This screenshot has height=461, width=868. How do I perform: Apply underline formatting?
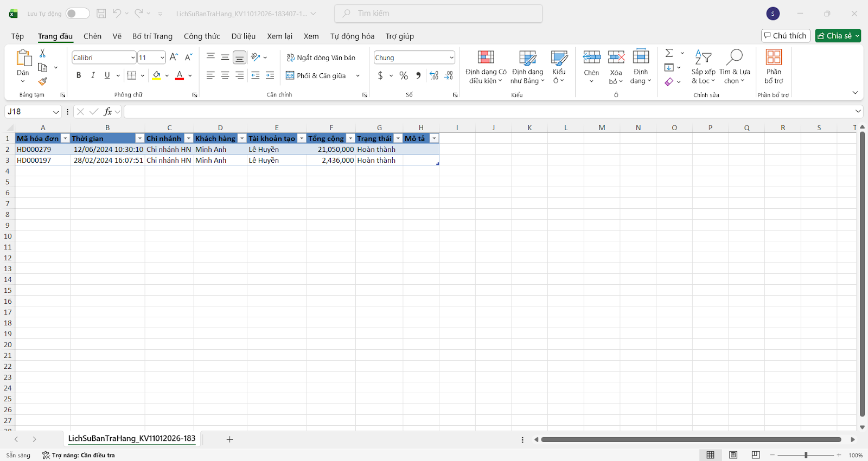[107, 75]
